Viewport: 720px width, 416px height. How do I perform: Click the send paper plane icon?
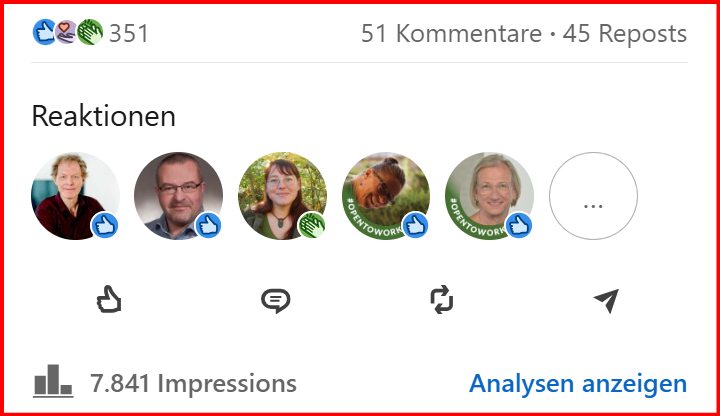(607, 301)
